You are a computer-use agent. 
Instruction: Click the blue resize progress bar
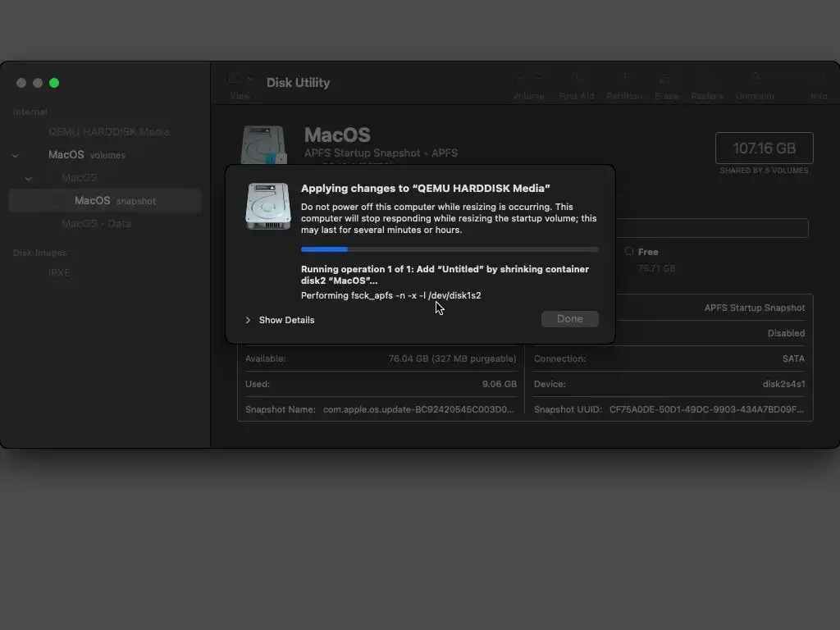coord(450,249)
